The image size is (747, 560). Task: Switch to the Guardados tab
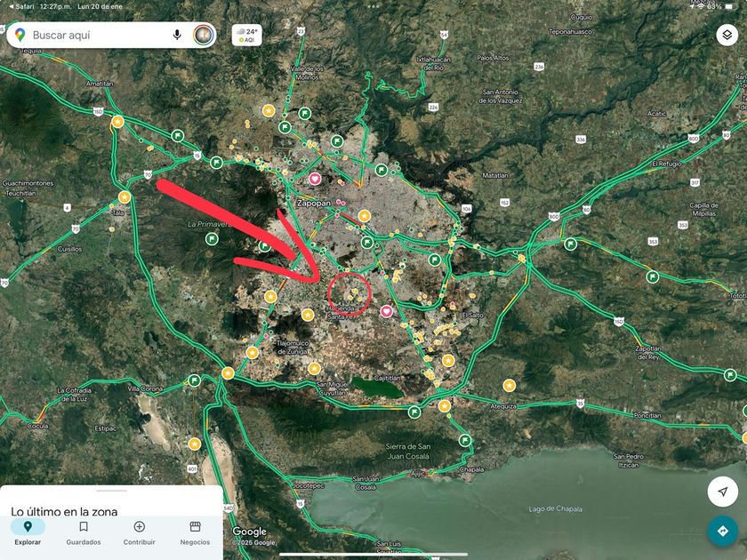[84, 532]
